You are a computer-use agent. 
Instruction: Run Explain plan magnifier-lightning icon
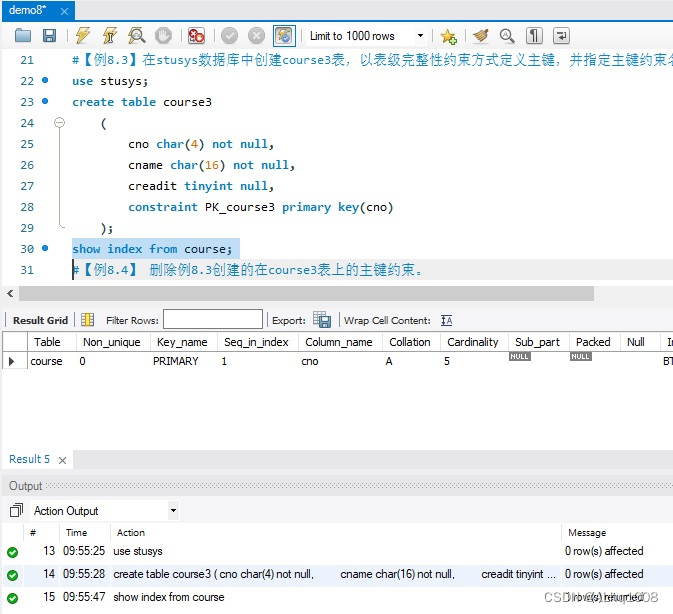click(x=136, y=36)
